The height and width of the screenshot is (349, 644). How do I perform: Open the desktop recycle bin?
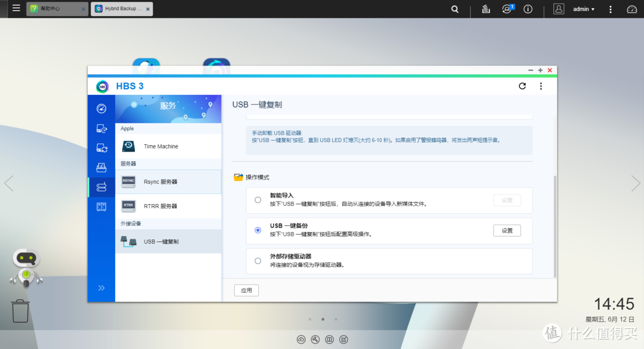pos(20,311)
